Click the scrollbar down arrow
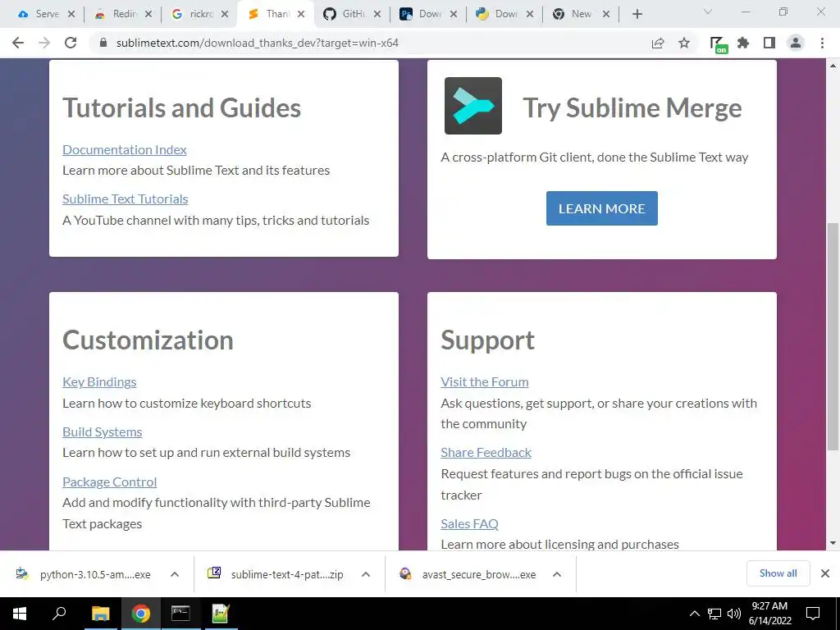Viewport: 840px width, 630px height. tap(833, 543)
